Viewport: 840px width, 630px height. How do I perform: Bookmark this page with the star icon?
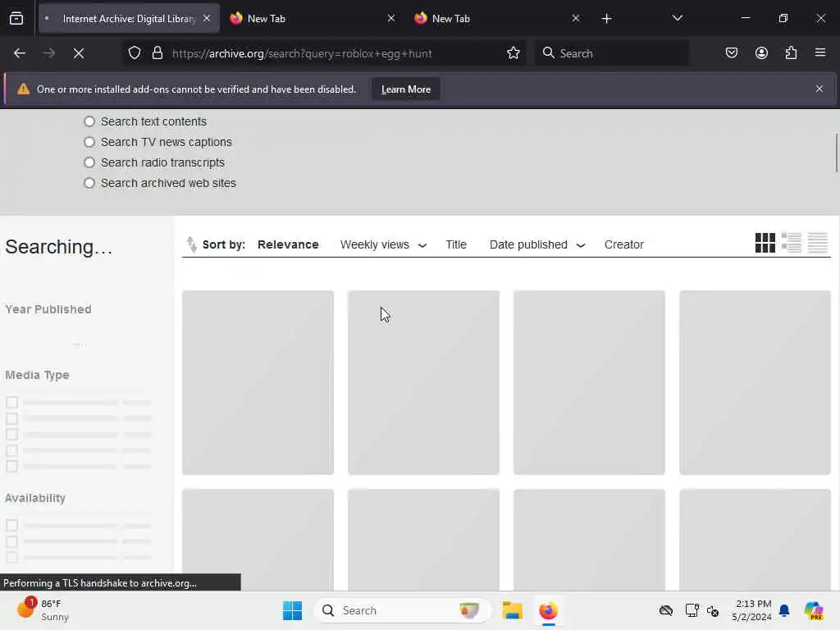pyautogui.click(x=514, y=53)
